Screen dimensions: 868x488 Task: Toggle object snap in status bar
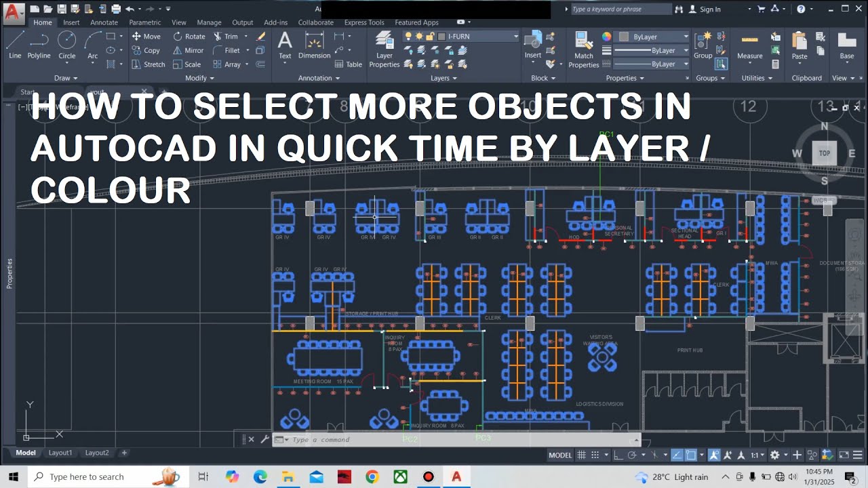[691, 455]
